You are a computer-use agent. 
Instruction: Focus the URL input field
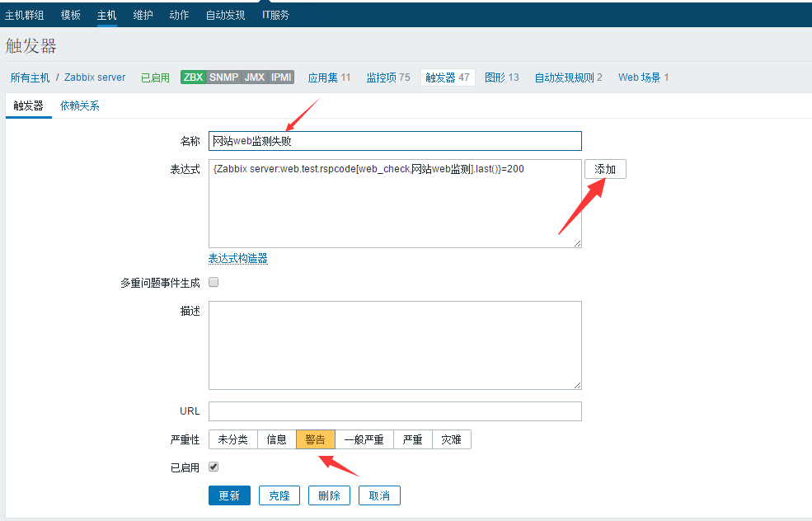click(x=395, y=411)
